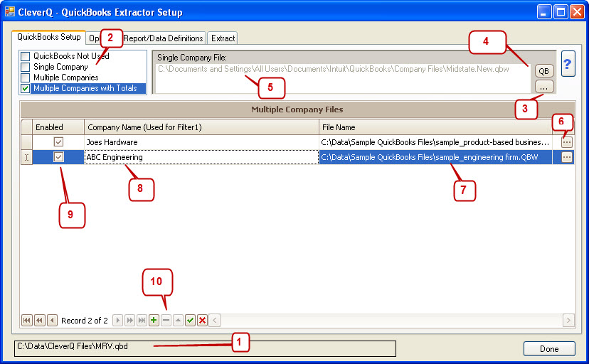Click the green plus add record button
Screen dimensions: 589x364
[154, 321]
